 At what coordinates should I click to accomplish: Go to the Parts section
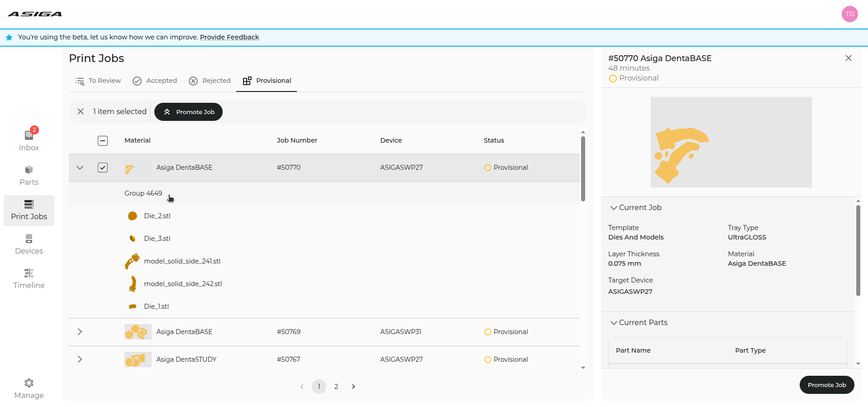[29, 175]
